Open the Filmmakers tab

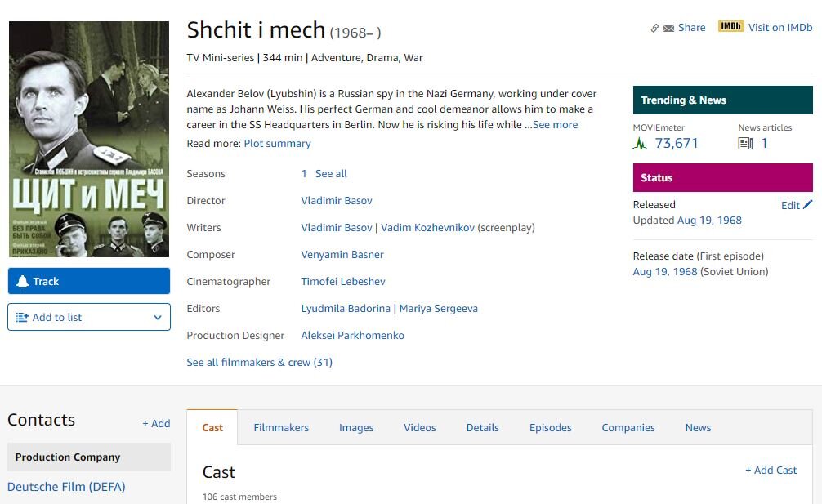tap(281, 427)
